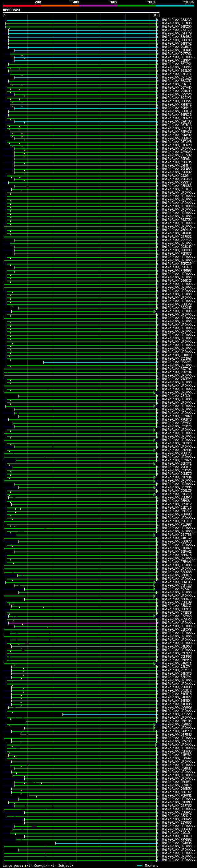Open the UniRef100_B6TN30 hit
The width and height of the screenshot is (197, 868).
click(x=177, y=23)
